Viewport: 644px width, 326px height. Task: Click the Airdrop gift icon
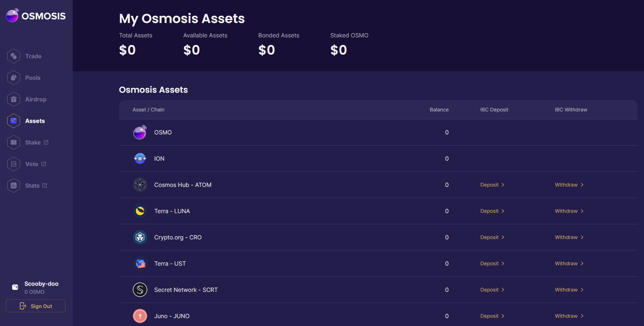tap(14, 99)
